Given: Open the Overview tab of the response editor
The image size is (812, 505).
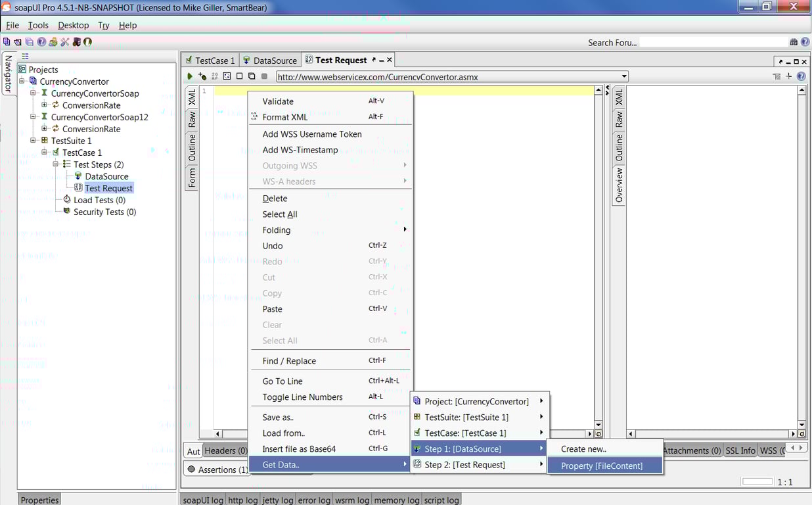Looking at the screenshot, I should 619,185.
